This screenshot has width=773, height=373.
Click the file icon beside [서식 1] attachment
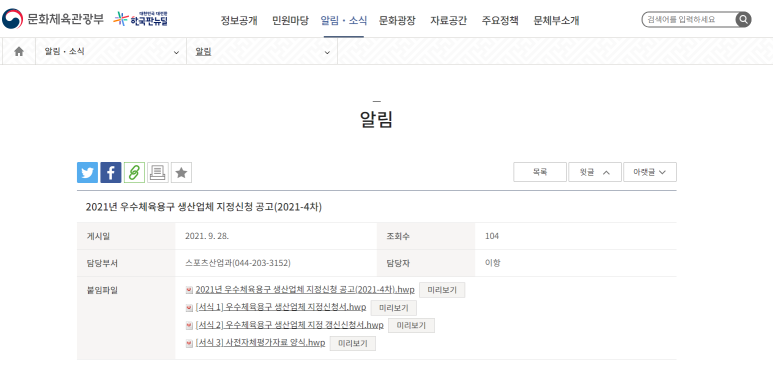[x=189, y=308]
